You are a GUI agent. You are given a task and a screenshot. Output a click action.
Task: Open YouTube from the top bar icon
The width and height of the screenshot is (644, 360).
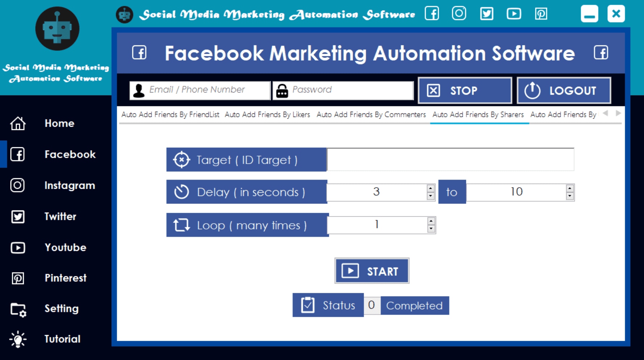[x=514, y=14]
